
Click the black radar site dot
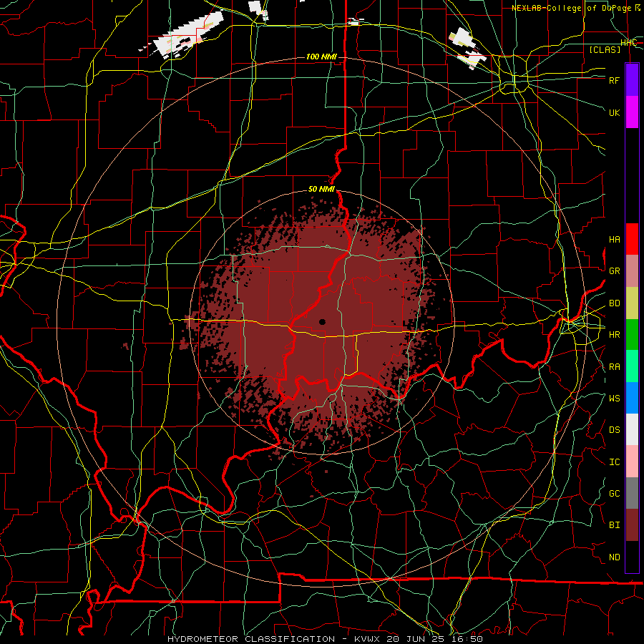323,322
